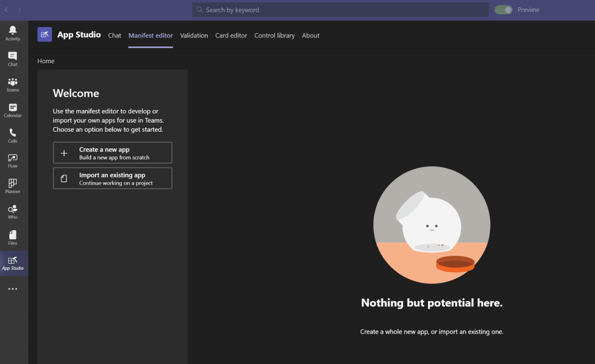Toggle the Preview switch off

(503, 10)
